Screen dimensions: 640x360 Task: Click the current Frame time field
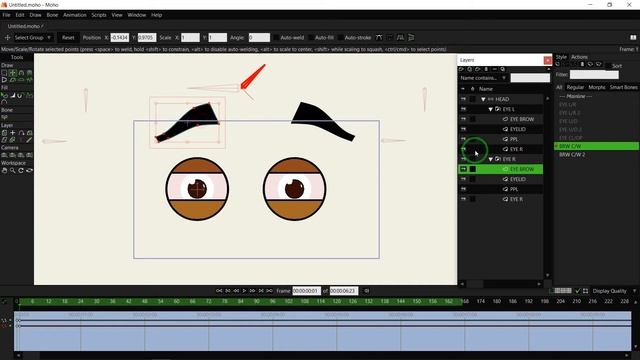tap(307, 291)
